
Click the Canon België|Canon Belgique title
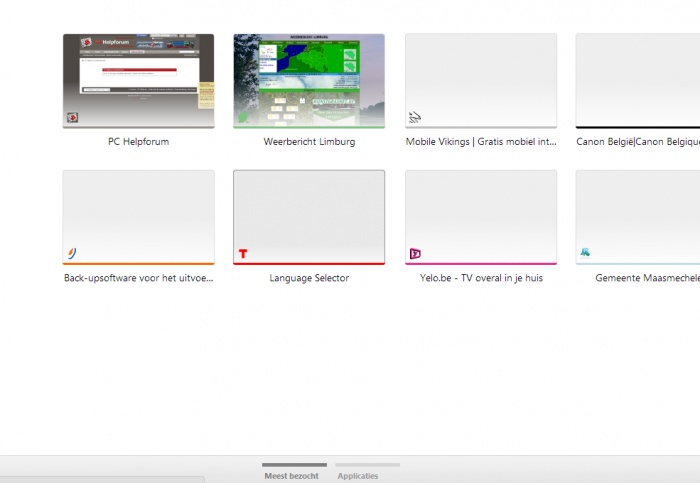click(x=638, y=142)
